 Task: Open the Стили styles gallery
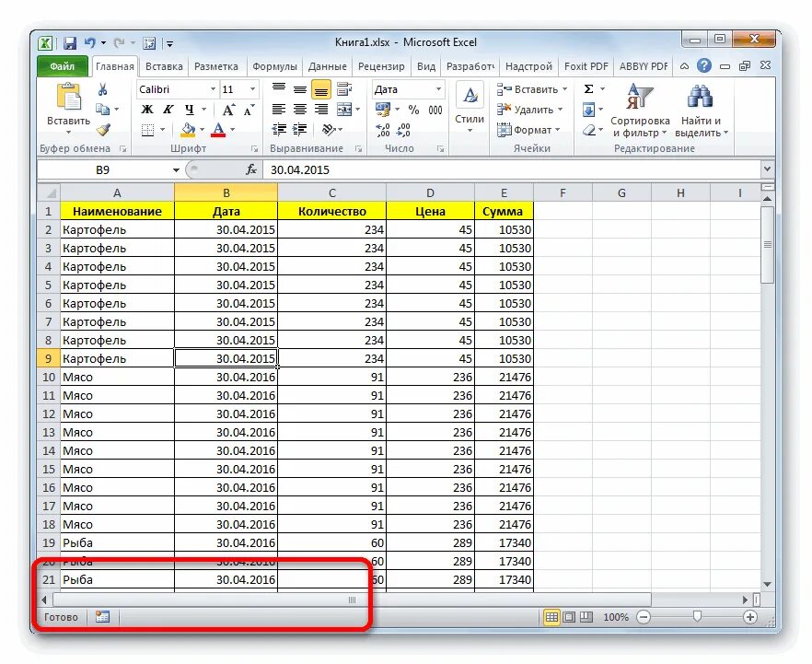pyautogui.click(x=470, y=109)
